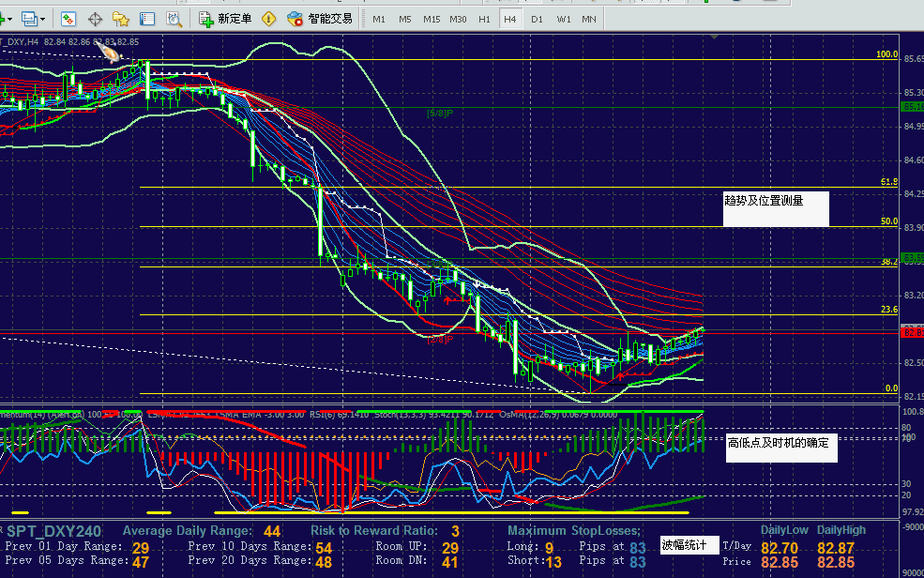Click the yellow diamond toolbar icon
This screenshot has height=578, width=924.
pyautogui.click(x=269, y=19)
